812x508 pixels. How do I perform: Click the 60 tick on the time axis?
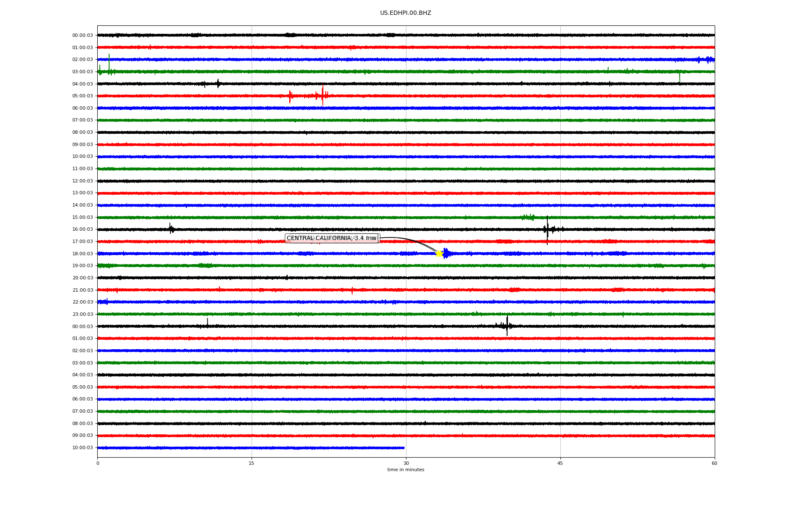click(714, 463)
